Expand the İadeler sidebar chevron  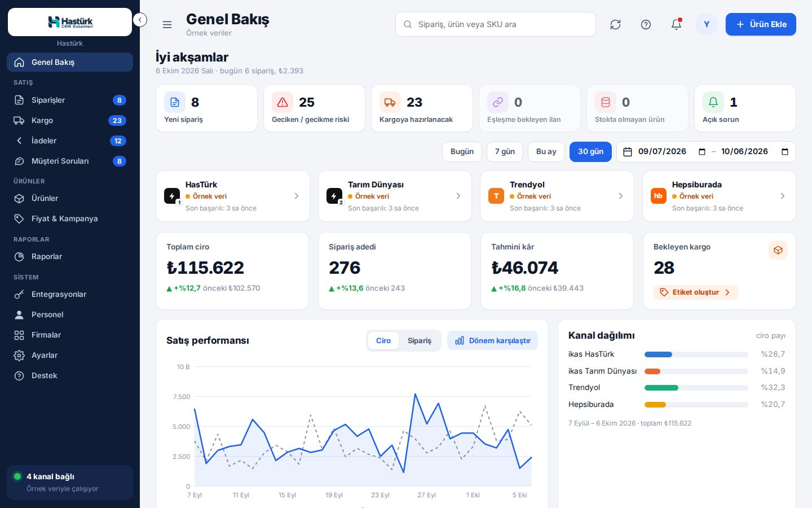pos(19,141)
